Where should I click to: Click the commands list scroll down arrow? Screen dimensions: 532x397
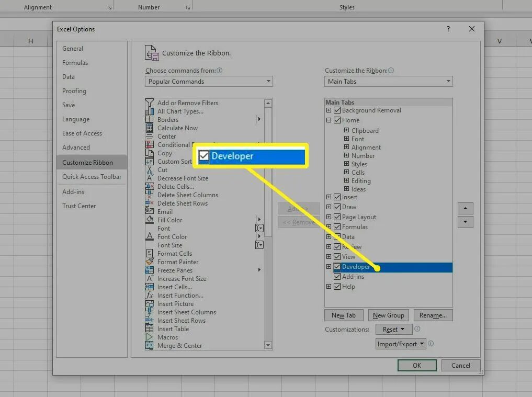pos(268,345)
